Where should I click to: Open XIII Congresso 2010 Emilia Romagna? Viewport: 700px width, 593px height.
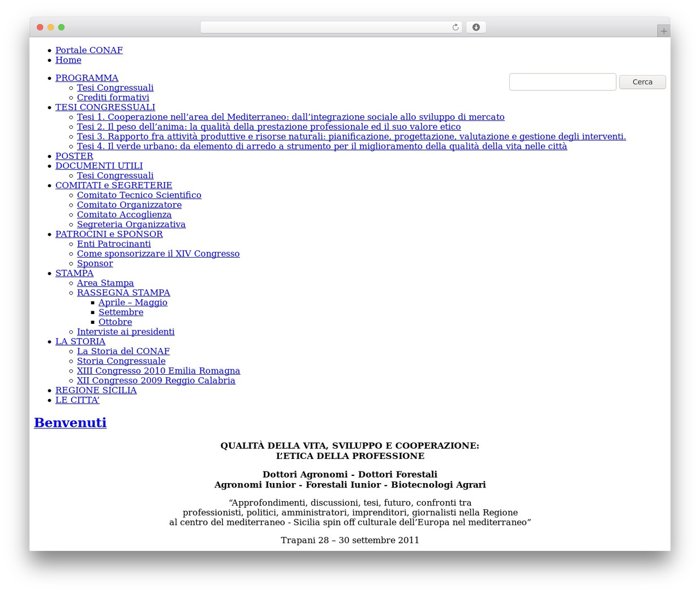[x=159, y=371]
